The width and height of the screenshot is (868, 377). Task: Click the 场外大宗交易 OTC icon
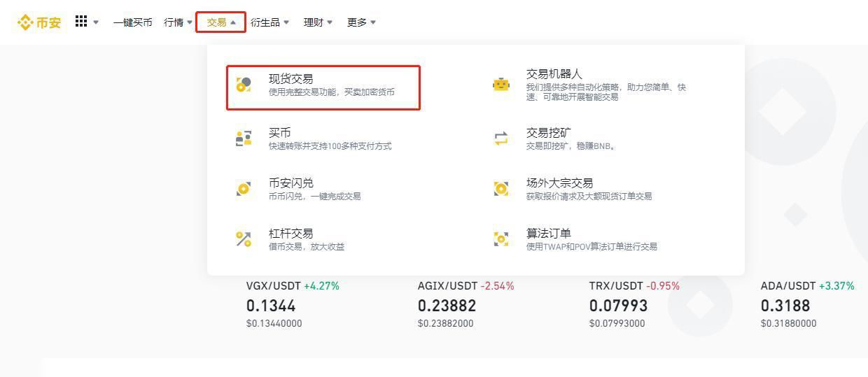point(501,189)
